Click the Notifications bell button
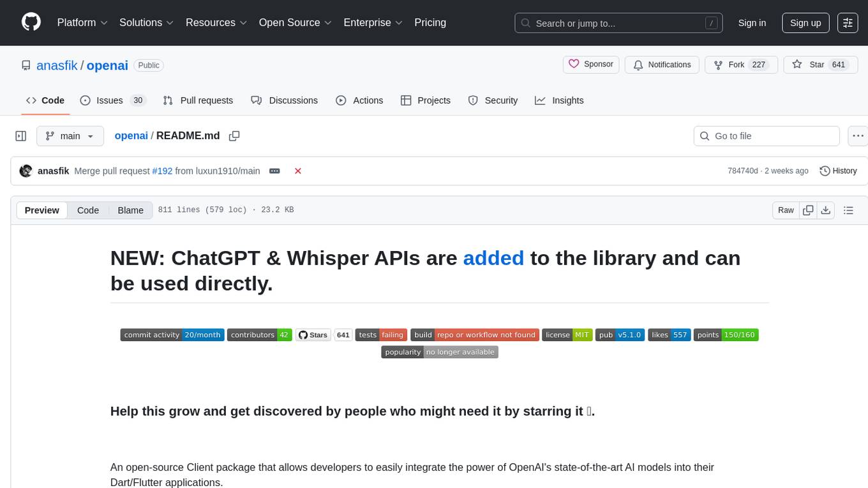 tap(662, 65)
